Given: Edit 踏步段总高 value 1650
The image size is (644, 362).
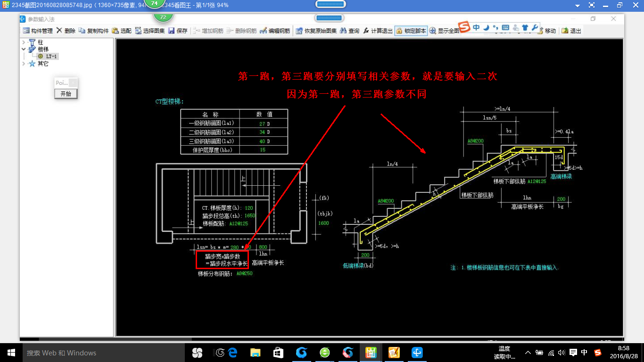Looking at the screenshot, I should tap(250, 215).
